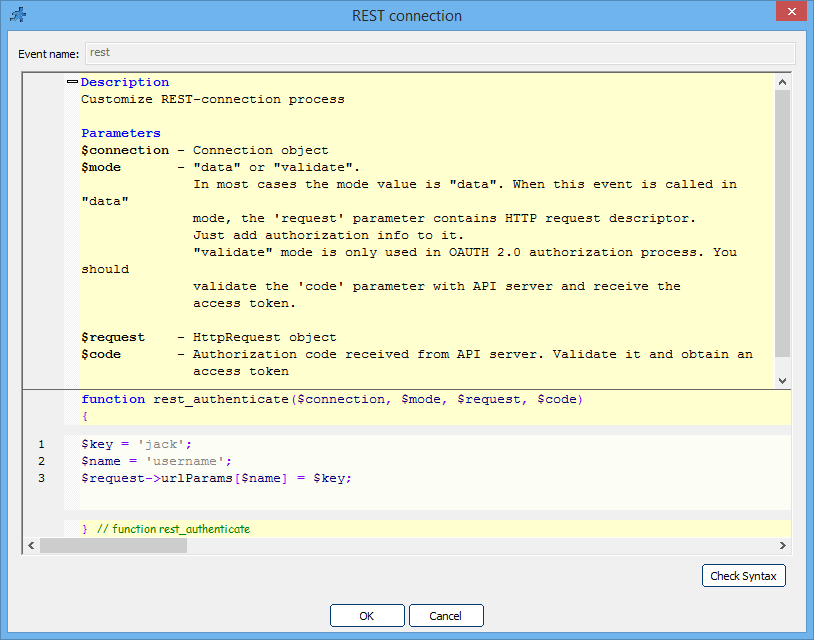Click the vertical scrollbar down arrow
This screenshot has width=814, height=640.
783,379
